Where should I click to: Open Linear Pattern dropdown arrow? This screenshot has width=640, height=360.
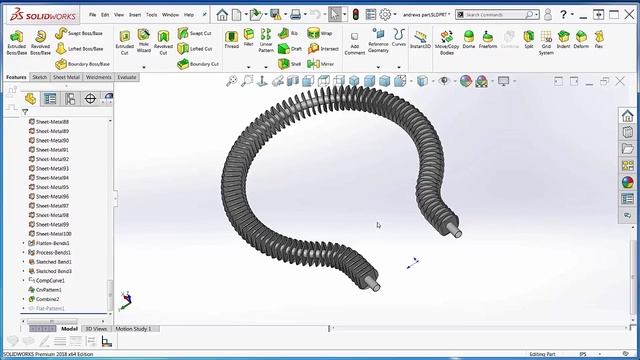click(x=266, y=67)
